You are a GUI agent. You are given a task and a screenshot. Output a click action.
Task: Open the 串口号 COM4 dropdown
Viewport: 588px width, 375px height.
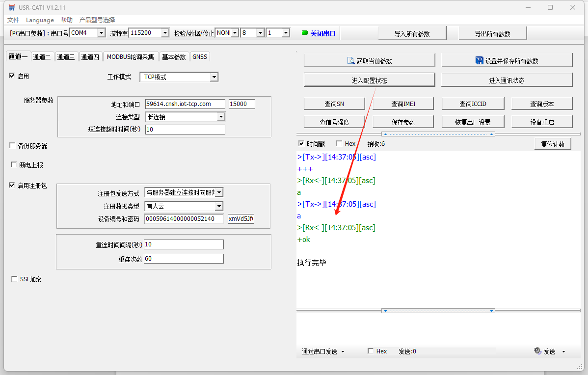coord(101,33)
